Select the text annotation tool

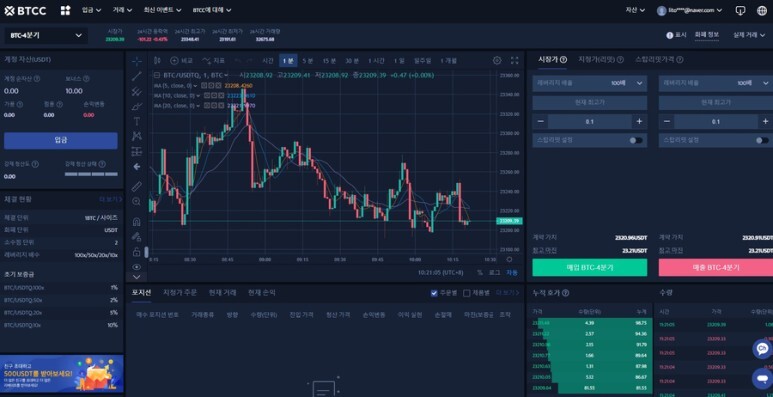(137, 121)
